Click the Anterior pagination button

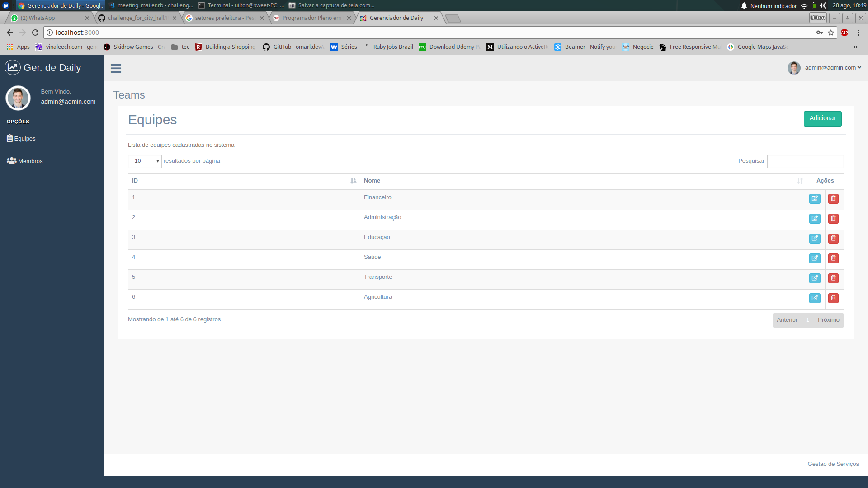(x=787, y=319)
